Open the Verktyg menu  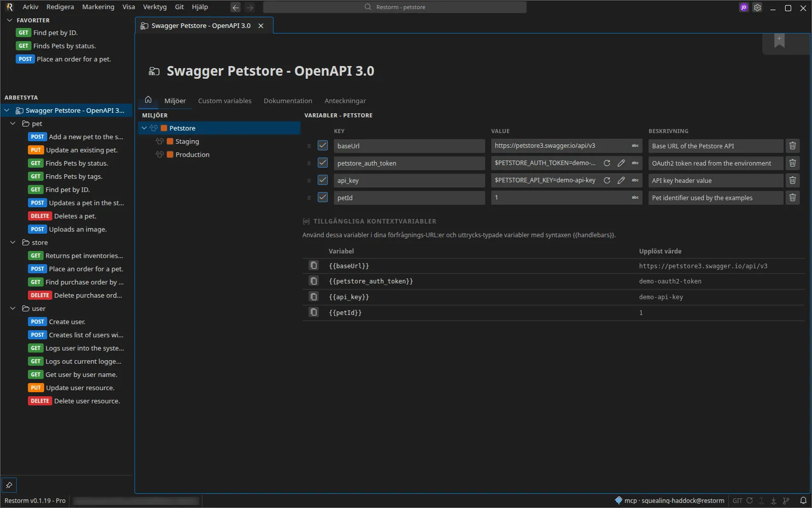155,7
